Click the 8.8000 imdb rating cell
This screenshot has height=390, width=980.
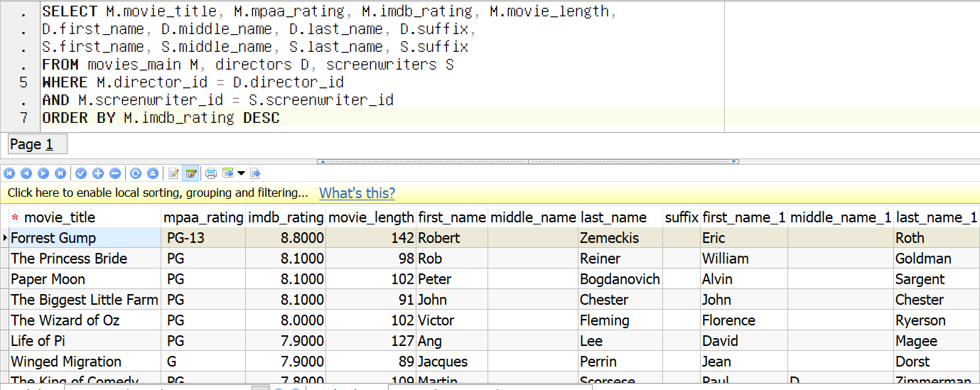pos(286,238)
